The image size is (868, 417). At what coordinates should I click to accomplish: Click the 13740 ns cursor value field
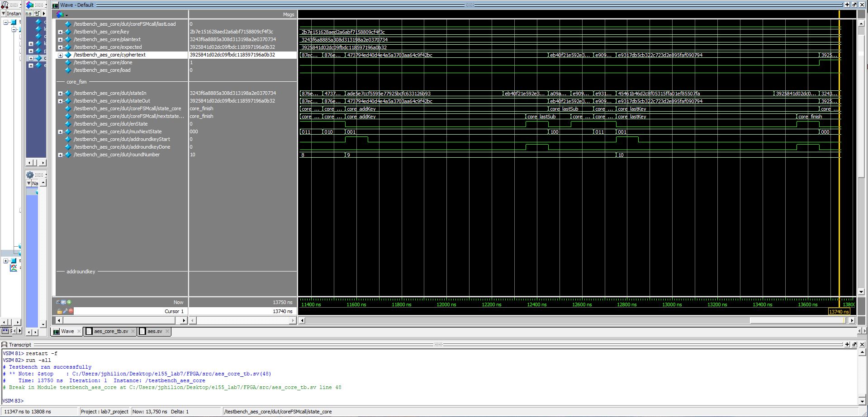click(x=242, y=311)
